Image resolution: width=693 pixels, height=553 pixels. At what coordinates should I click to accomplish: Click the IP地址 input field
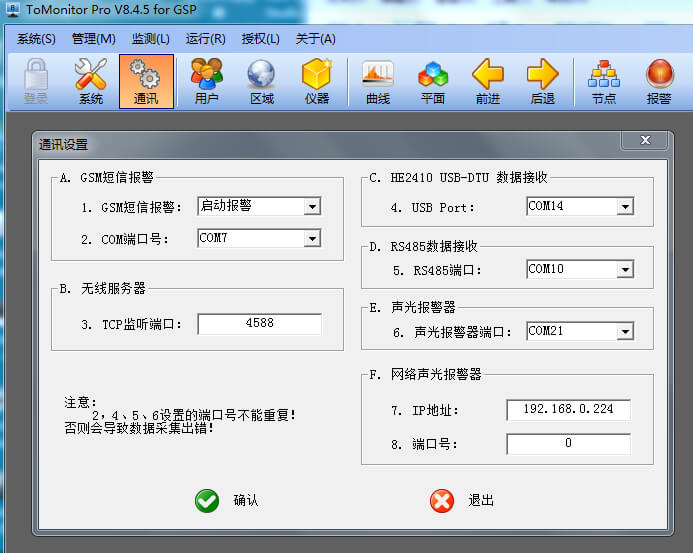(x=568, y=410)
